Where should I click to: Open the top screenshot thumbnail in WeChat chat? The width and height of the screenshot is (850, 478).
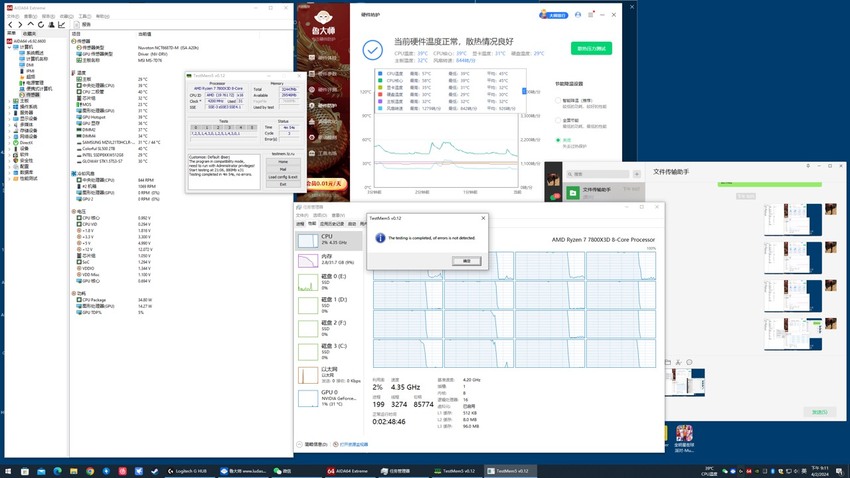click(793, 219)
